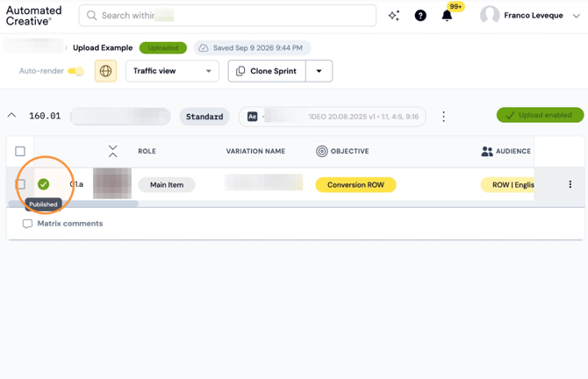Click the horizontal table scrollbar
Viewport: 588px width, 379px height.
tap(73, 204)
